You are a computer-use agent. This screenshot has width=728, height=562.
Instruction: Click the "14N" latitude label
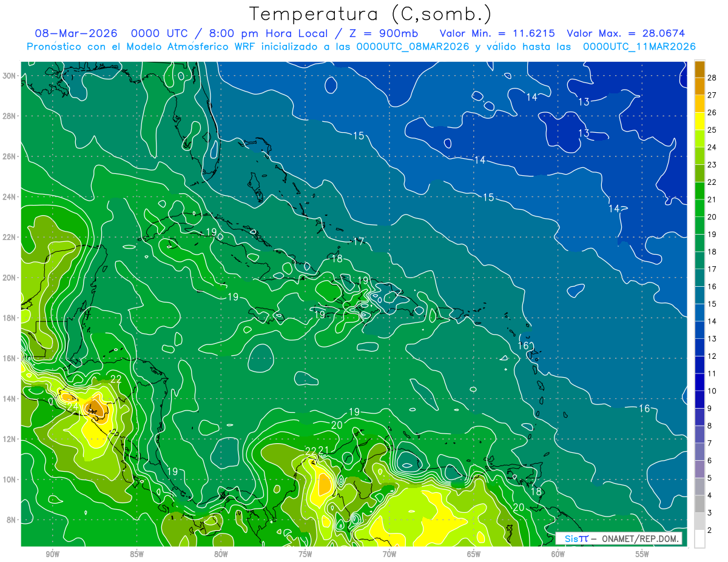click(10, 399)
